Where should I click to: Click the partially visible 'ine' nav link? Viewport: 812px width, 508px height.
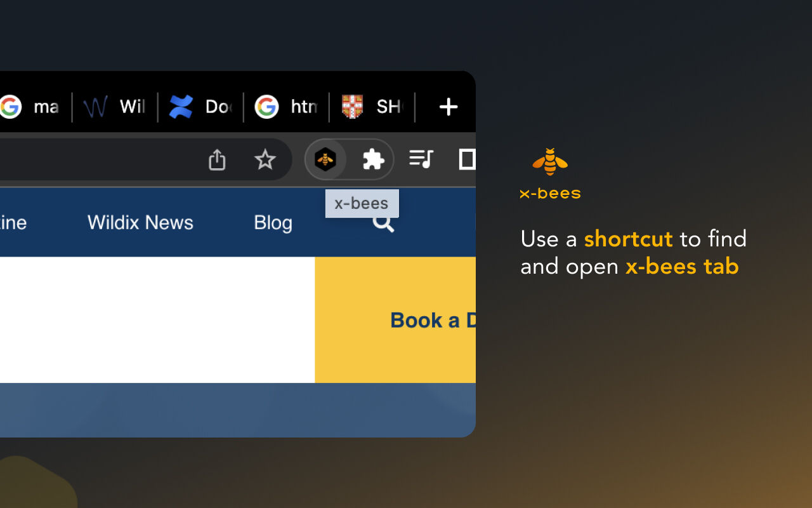[13, 222]
